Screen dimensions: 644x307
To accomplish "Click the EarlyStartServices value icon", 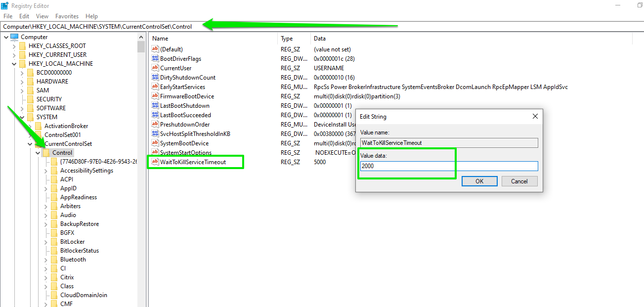I will tap(155, 87).
